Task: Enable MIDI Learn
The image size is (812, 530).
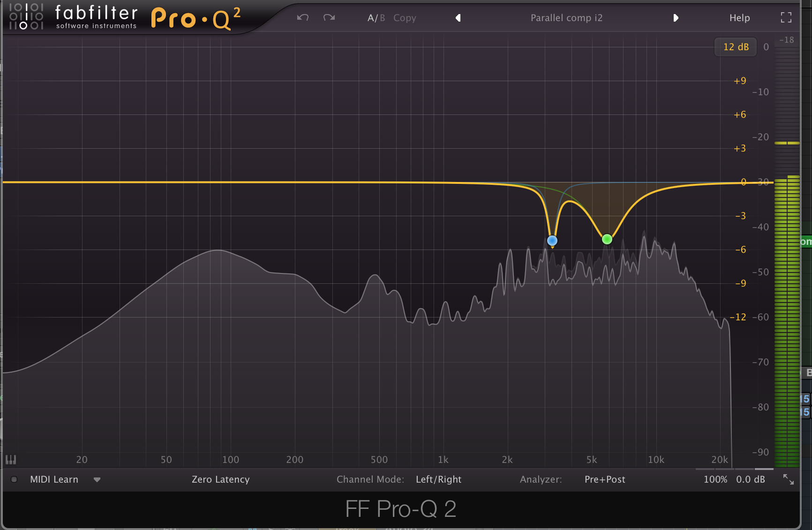Action: pos(54,479)
